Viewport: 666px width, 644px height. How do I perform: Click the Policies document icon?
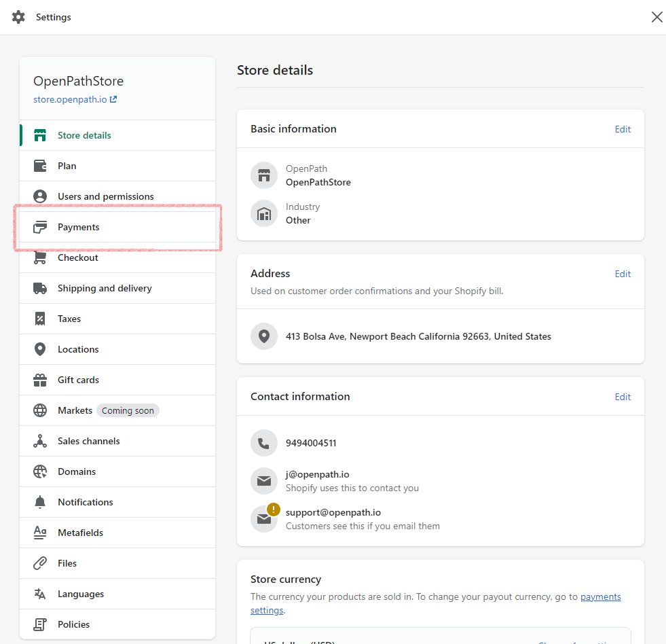pyautogui.click(x=40, y=625)
